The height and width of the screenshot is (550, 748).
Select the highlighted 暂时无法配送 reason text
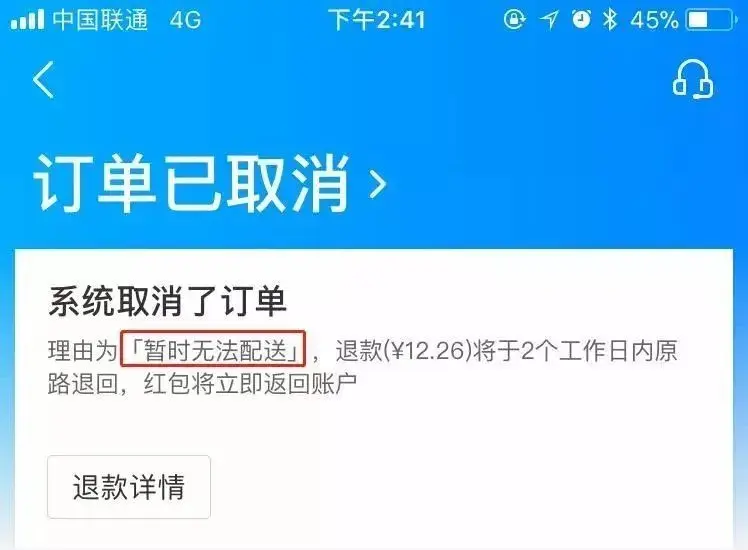click(x=213, y=349)
